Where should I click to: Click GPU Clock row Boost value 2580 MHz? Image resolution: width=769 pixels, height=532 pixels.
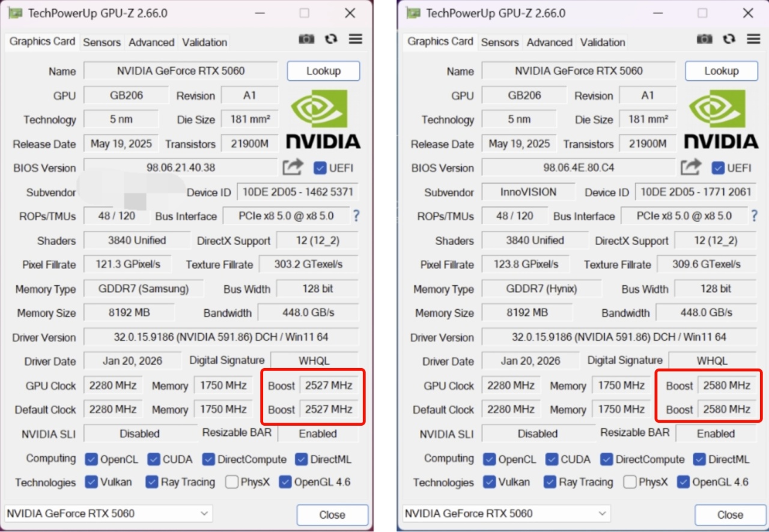[727, 385]
